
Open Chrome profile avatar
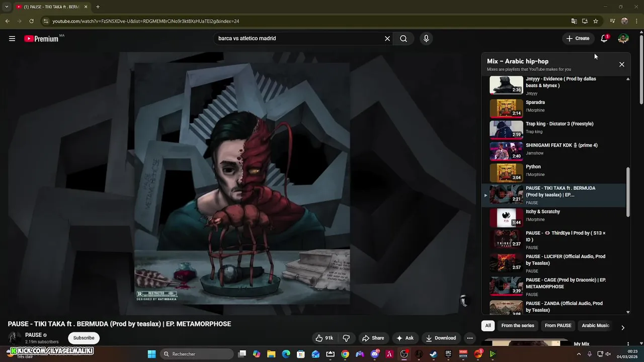(624, 21)
